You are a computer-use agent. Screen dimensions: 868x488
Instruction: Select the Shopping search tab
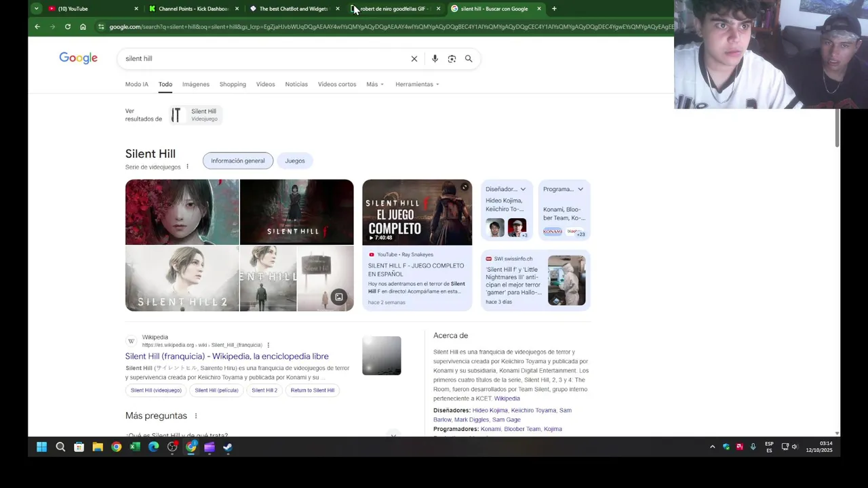tap(233, 84)
